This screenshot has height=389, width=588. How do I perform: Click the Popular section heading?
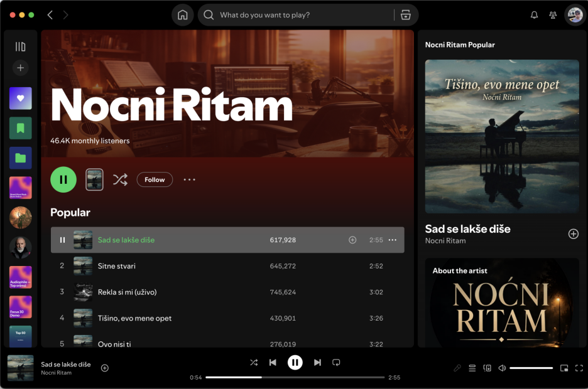tap(70, 212)
